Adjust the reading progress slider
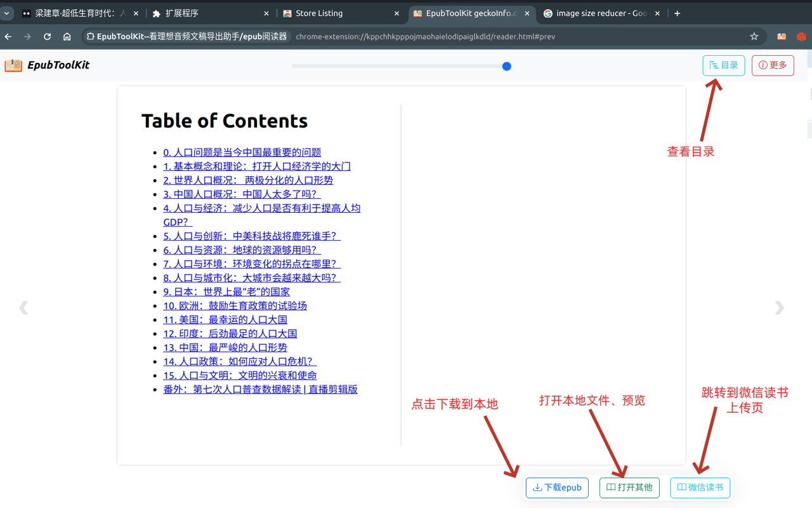The width and height of the screenshot is (812, 508). 506,65
